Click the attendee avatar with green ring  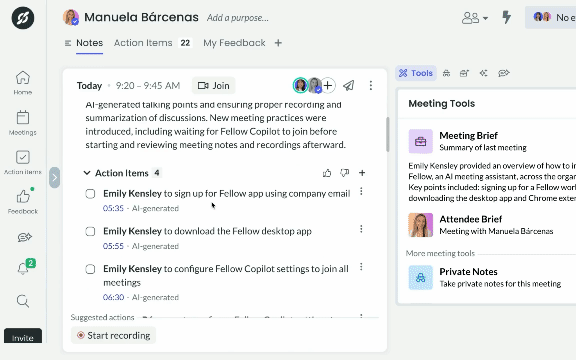300,86
